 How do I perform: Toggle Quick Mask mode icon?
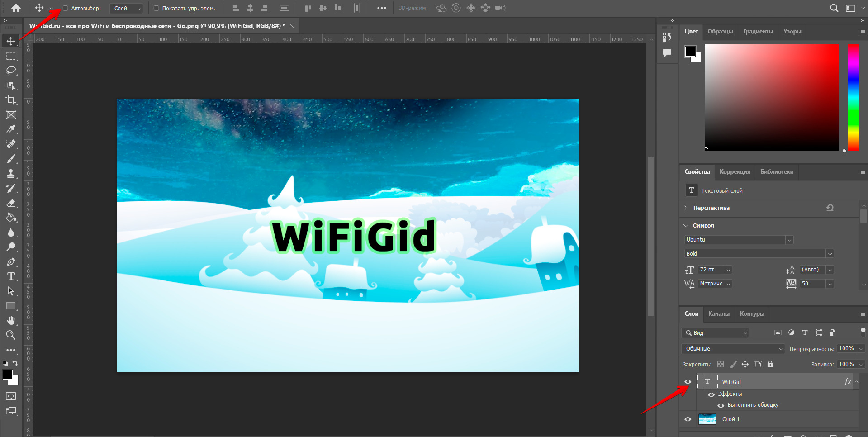click(x=11, y=396)
